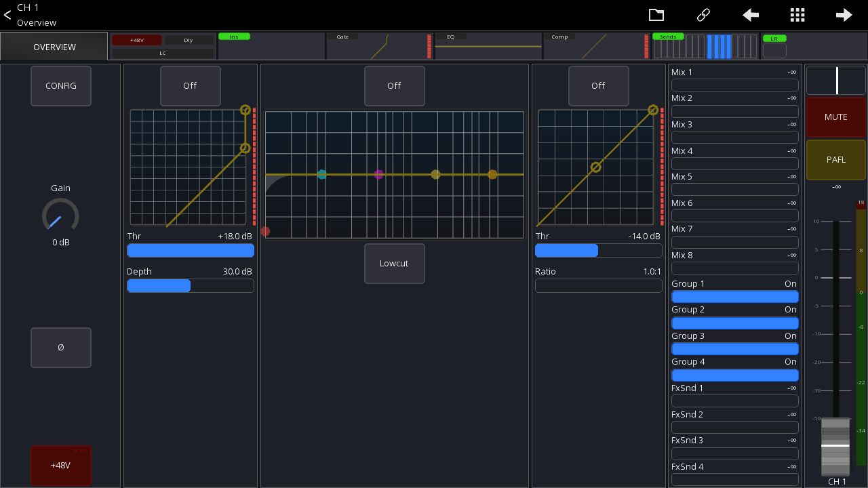Viewport: 868px width, 488px height.
Task: Adjust the compressor Thr slider
Action: (x=599, y=251)
